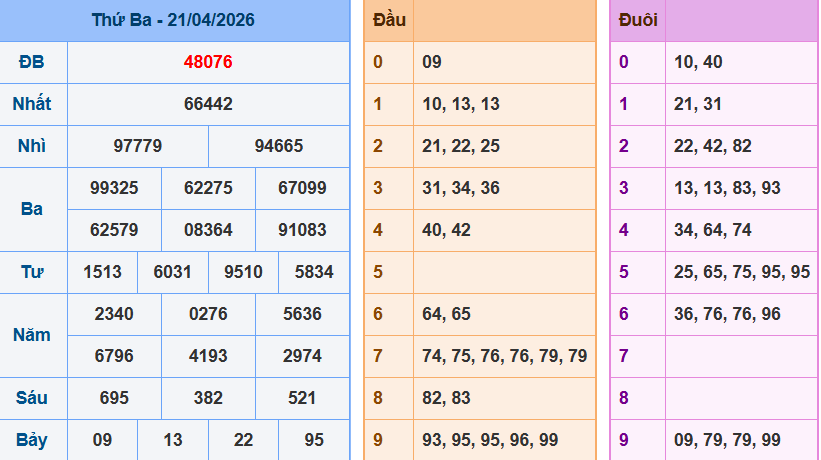Click the Nhì prize row label
The height and width of the screenshot is (460, 821).
click(32, 146)
